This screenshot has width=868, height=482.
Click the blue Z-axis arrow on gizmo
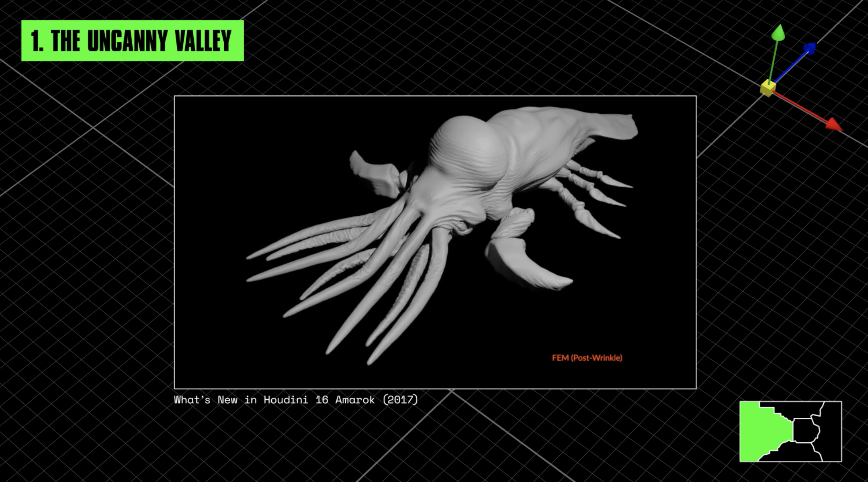[810, 48]
